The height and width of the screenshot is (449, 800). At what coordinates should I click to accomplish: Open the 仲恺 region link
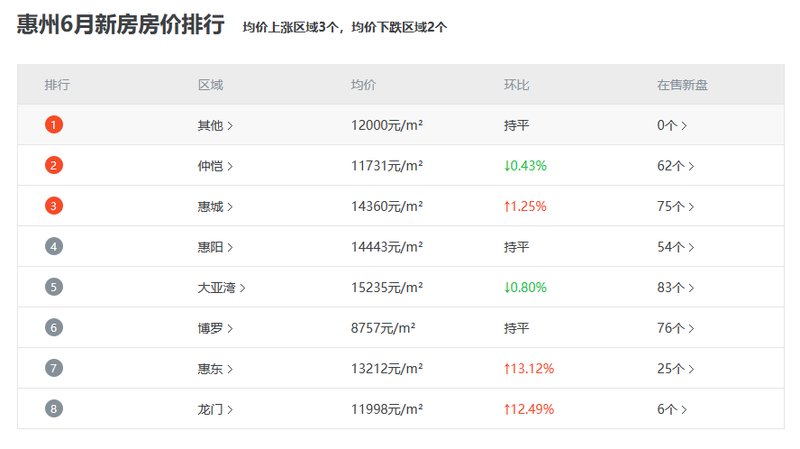point(214,166)
